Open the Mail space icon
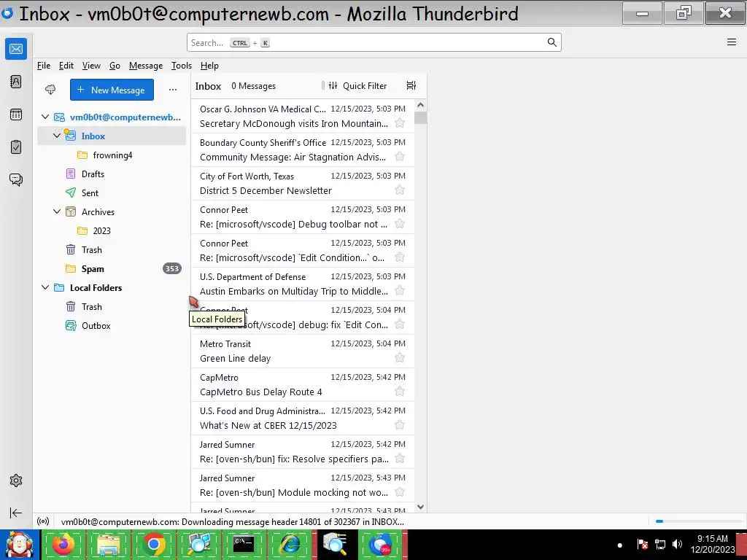Viewport: 747px width, 560px height. point(16,49)
